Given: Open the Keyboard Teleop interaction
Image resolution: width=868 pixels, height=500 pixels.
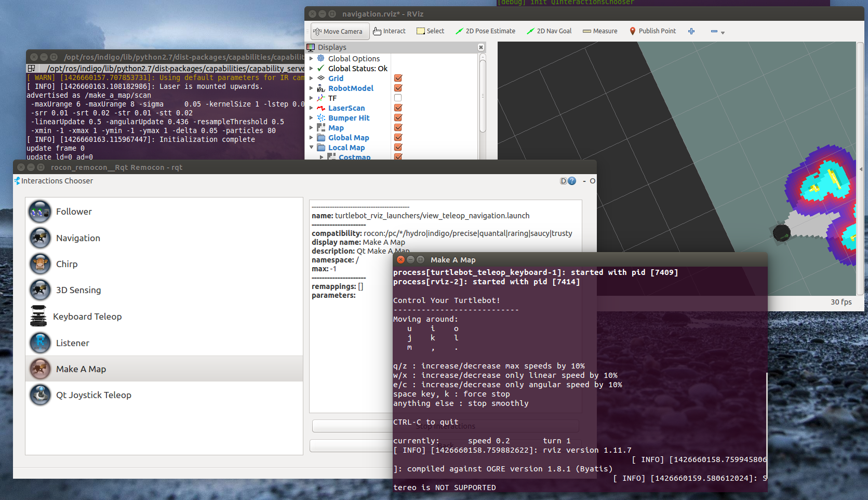Looking at the screenshot, I should coord(87,317).
